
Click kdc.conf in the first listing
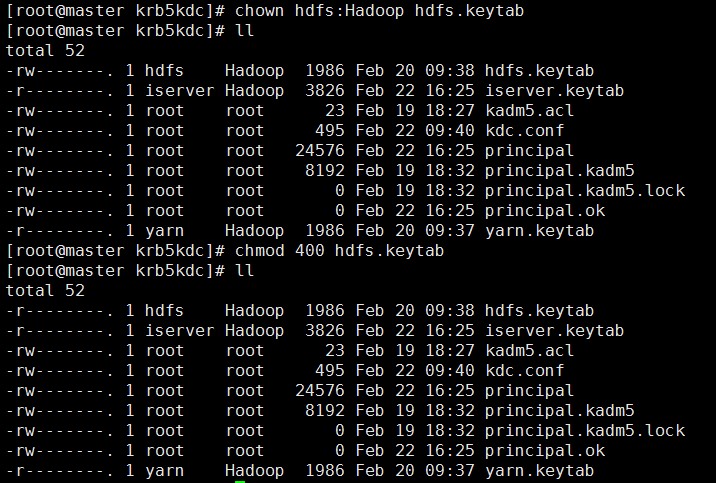(525, 131)
